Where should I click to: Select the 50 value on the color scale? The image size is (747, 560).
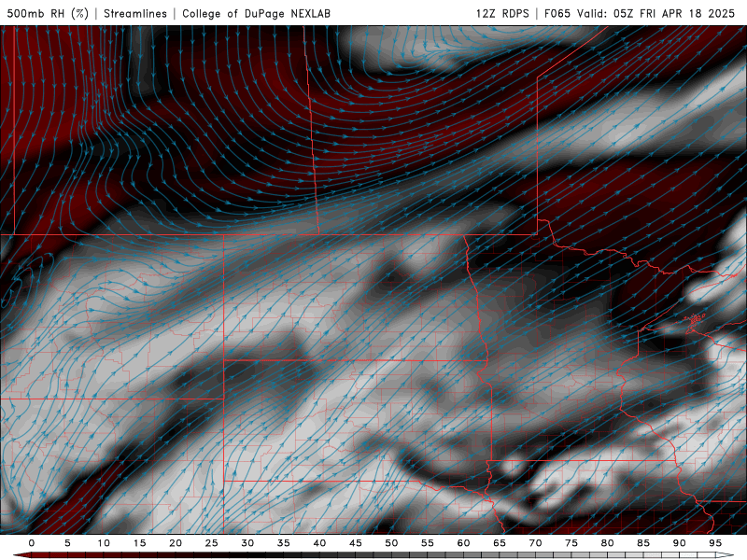point(391,543)
